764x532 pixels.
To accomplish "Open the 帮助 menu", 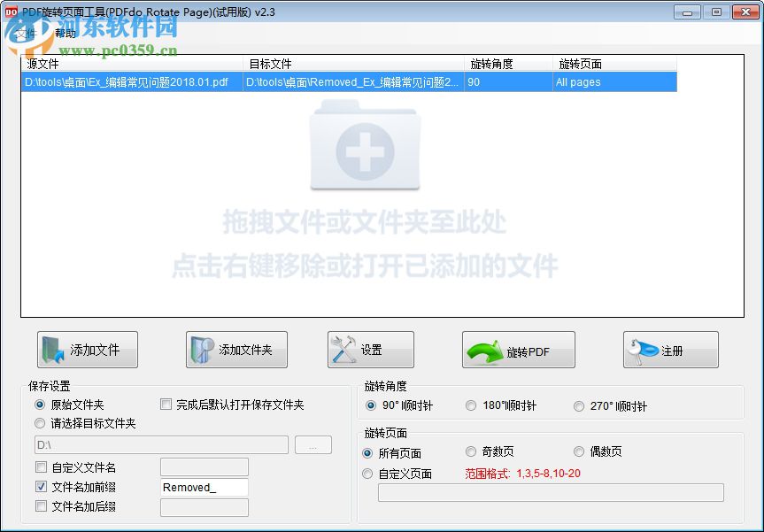I will click(x=64, y=33).
